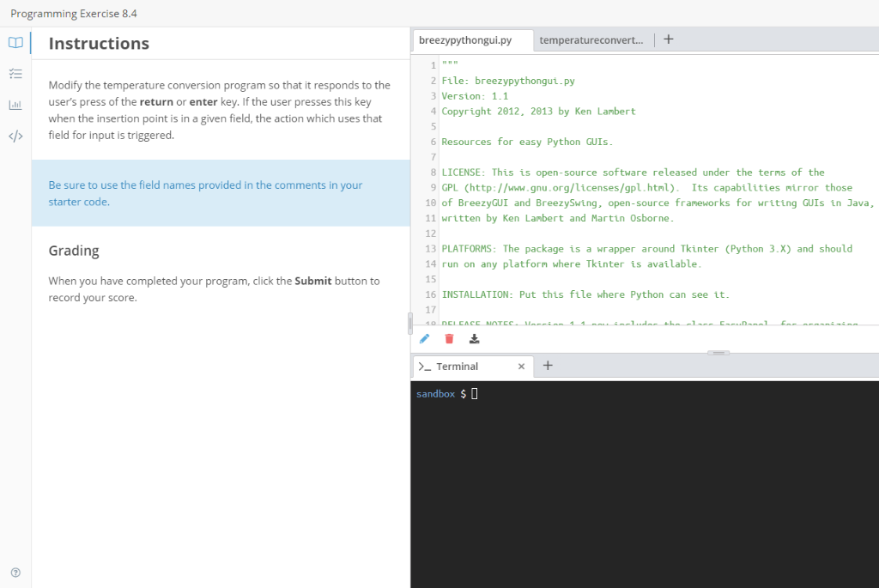The image size is (879, 588).
Task: Open the Instructions book icon
Action: [15, 42]
